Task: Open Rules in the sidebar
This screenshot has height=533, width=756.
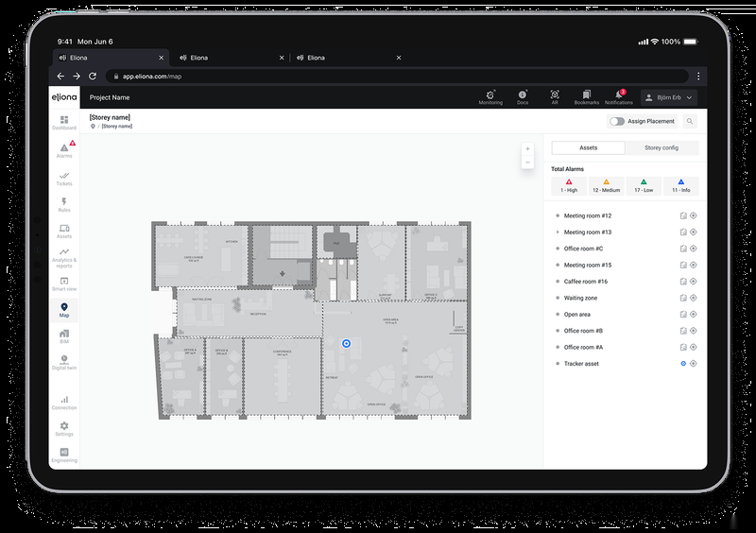Action: 64,204
